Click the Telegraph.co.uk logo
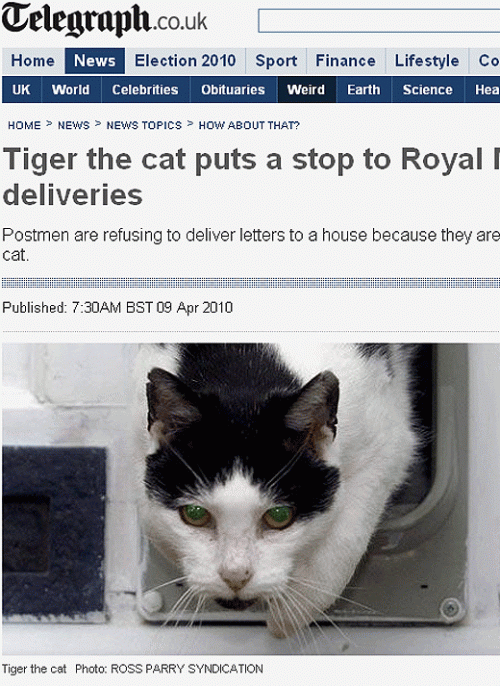 (104, 20)
